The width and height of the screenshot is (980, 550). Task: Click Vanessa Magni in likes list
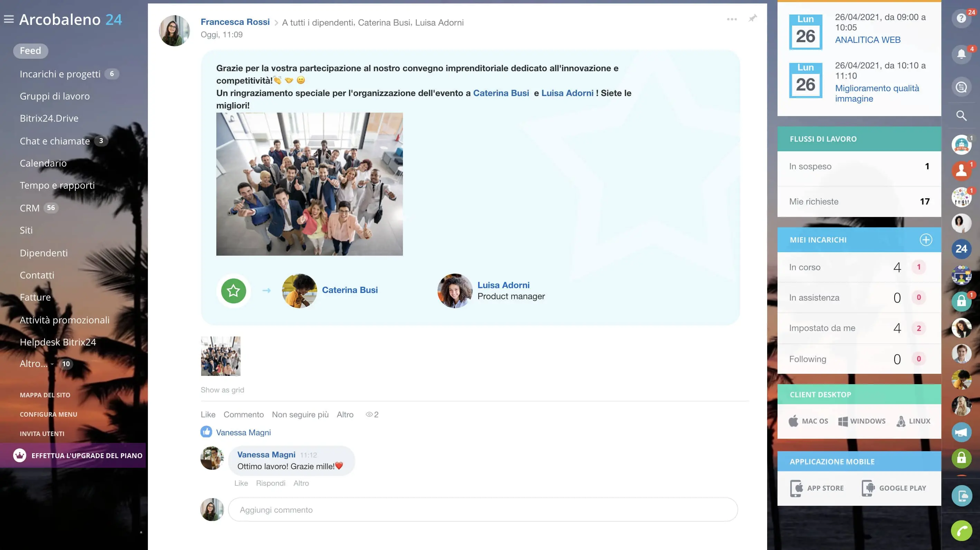point(243,433)
